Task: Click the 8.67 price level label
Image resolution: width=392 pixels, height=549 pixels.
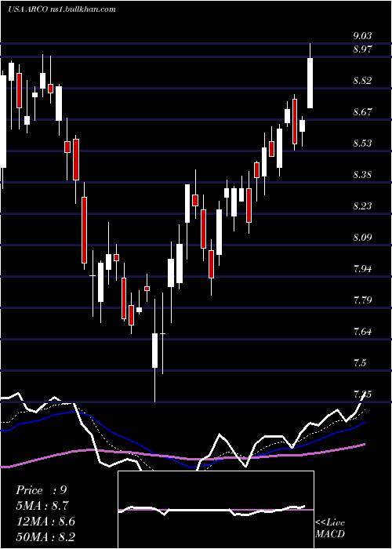Action: click(x=362, y=112)
